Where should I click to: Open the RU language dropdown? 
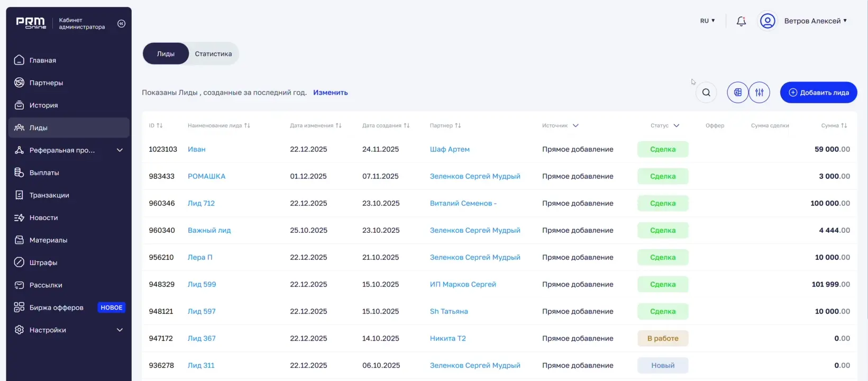pos(707,21)
